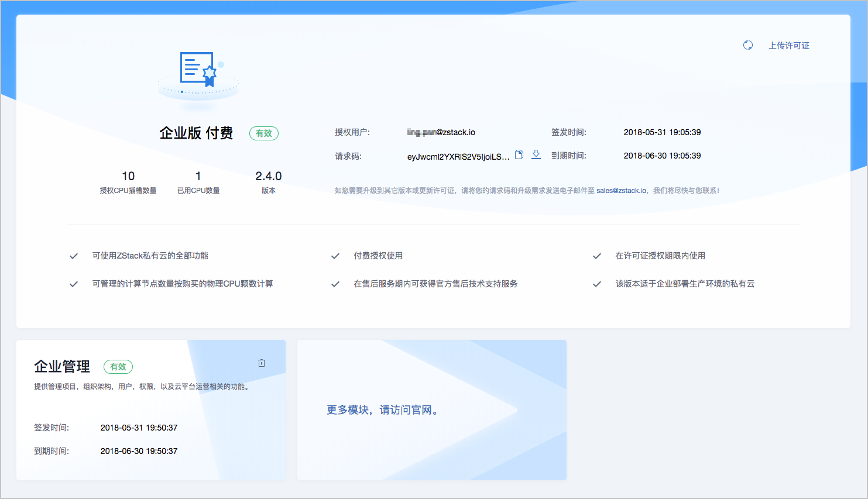This screenshot has height=499, width=868.
Task: Click the 请求码 label
Action: [x=348, y=156]
